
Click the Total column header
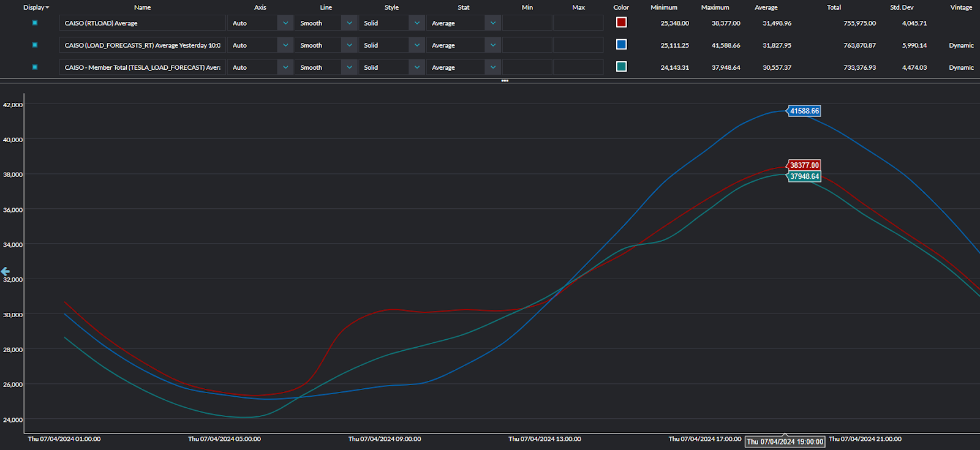pyautogui.click(x=834, y=7)
